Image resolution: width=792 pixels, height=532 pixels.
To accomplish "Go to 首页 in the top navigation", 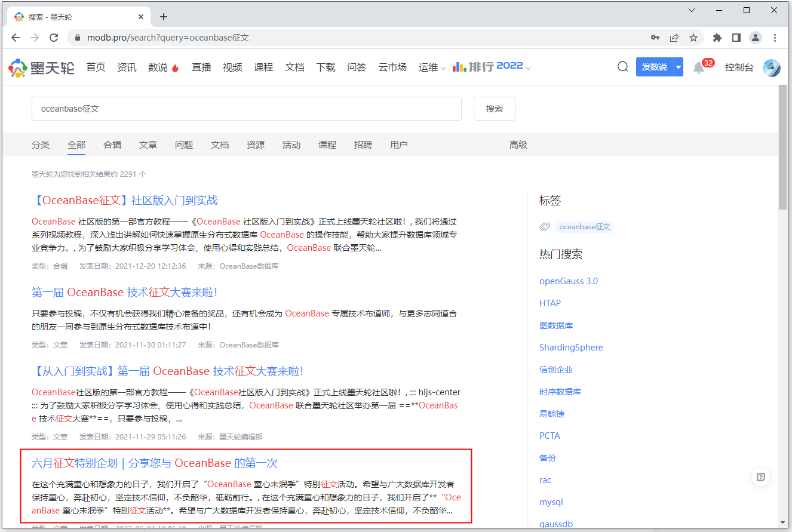I will point(96,67).
